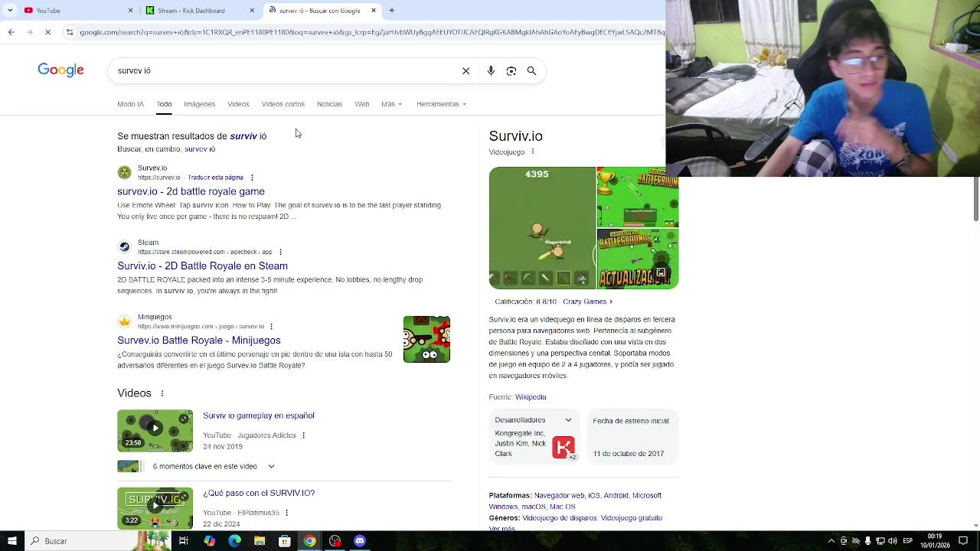Play the 3:22 SURVIV.IO video thumbnail
Viewport: 980px width, 551px height.
[x=155, y=508]
